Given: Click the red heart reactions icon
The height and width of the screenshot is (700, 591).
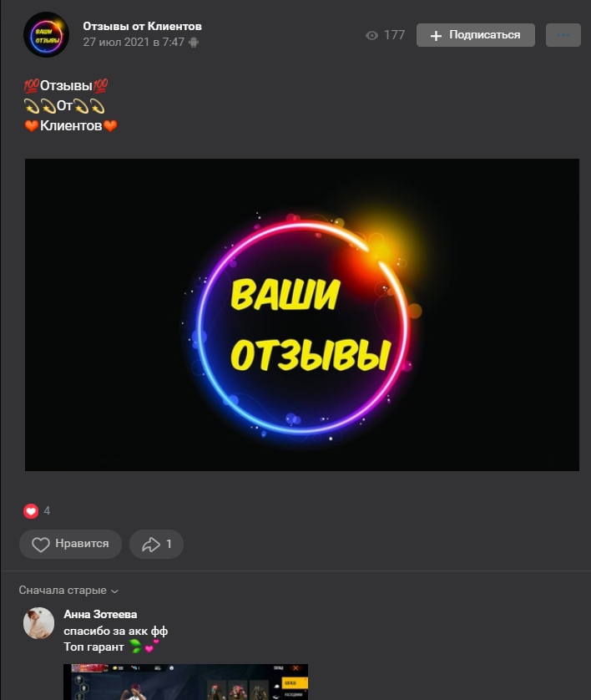Looking at the screenshot, I should (31, 511).
